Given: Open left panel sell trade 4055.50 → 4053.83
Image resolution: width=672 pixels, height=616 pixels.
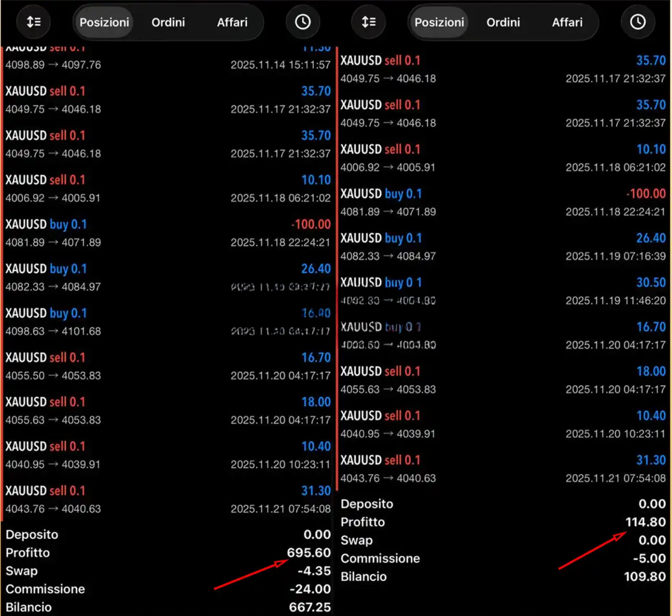Looking at the screenshot, I should click(167, 366).
